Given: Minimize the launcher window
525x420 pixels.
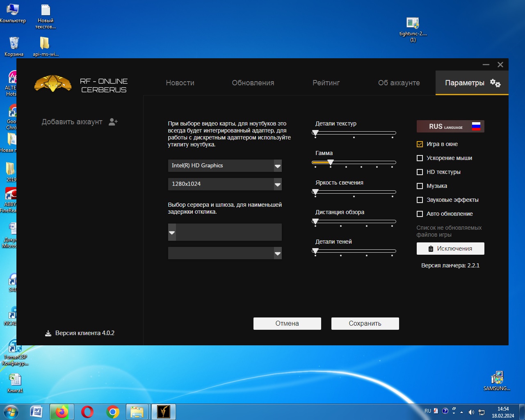Looking at the screenshot, I should pos(486,65).
